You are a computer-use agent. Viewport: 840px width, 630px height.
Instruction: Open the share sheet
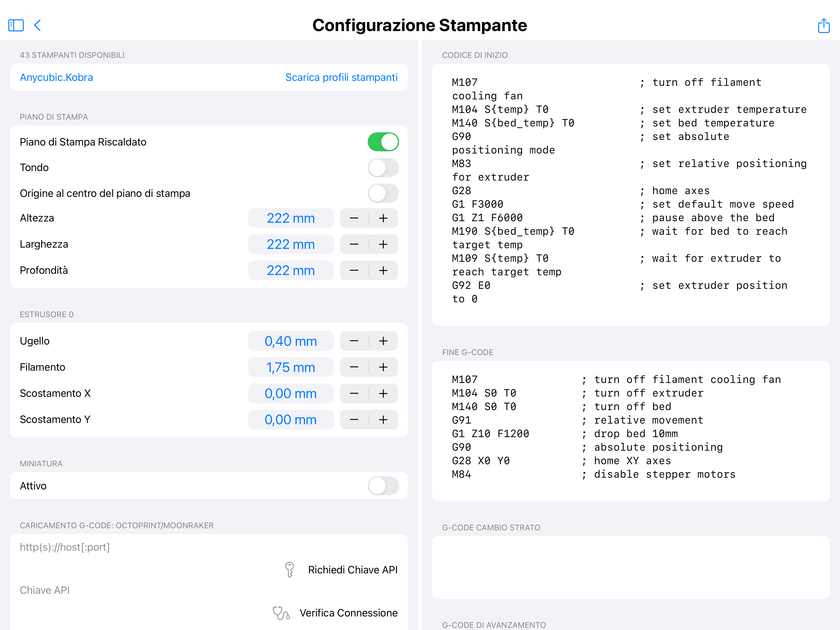tap(824, 26)
